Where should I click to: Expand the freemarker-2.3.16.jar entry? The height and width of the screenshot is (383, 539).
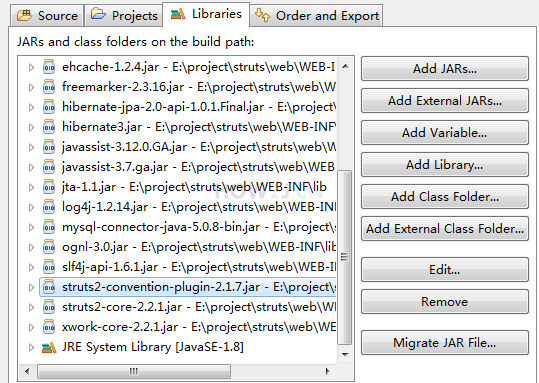click(31, 87)
